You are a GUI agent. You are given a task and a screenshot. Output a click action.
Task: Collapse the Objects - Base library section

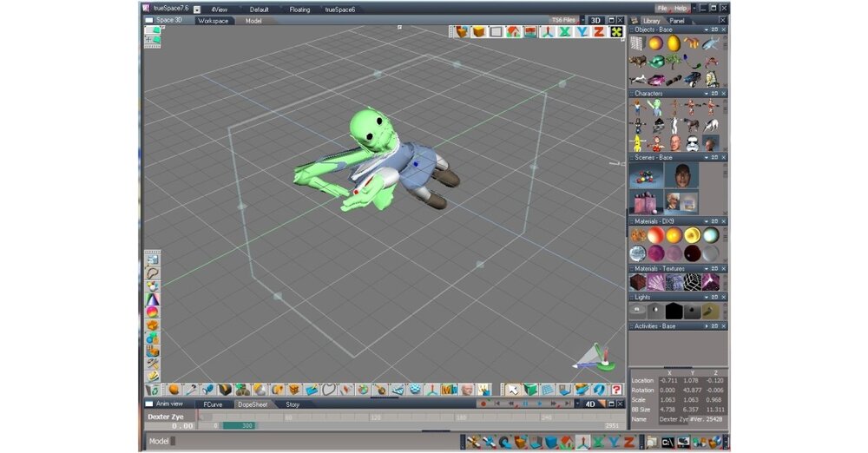click(x=706, y=30)
